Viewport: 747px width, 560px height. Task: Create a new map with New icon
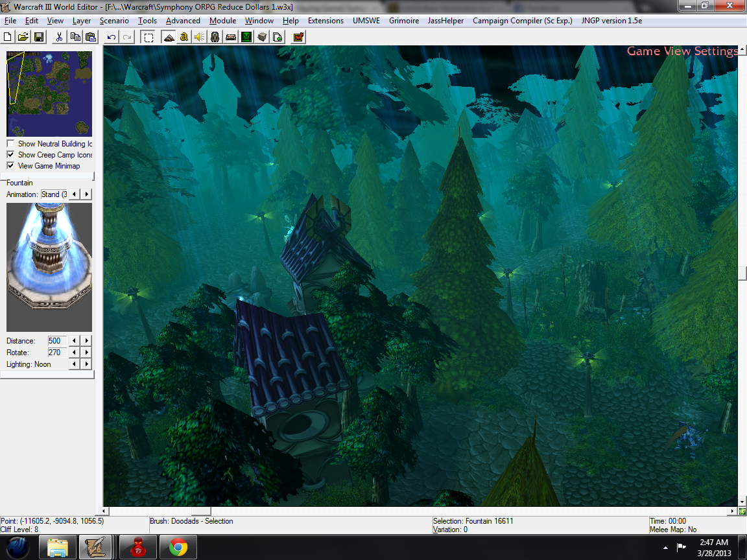8,37
